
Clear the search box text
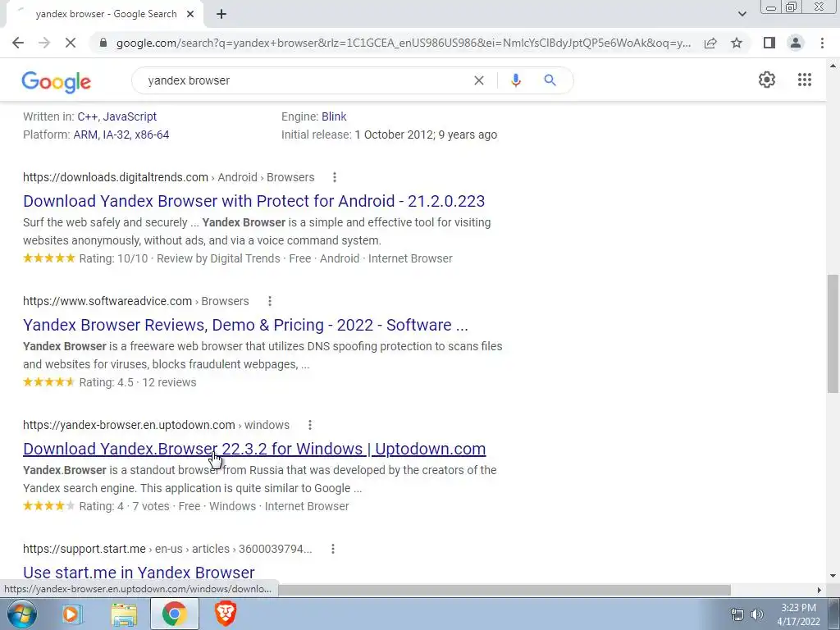pos(479,80)
